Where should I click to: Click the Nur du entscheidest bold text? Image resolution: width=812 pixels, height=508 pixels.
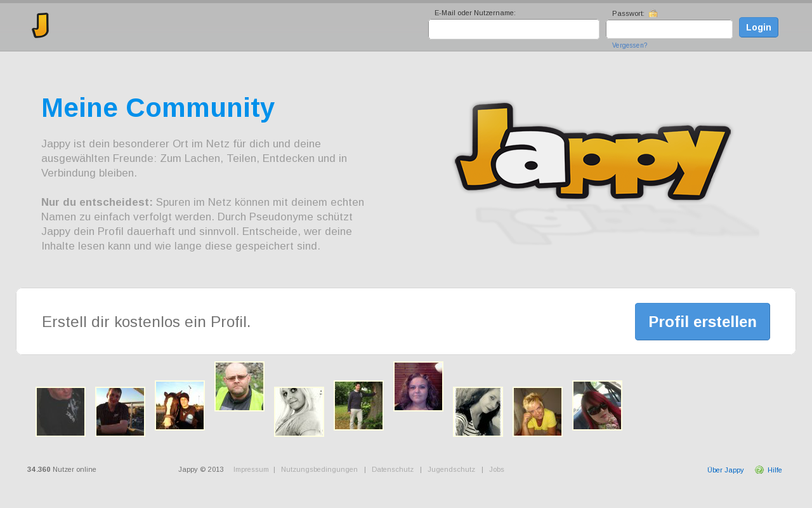pyautogui.click(x=97, y=202)
